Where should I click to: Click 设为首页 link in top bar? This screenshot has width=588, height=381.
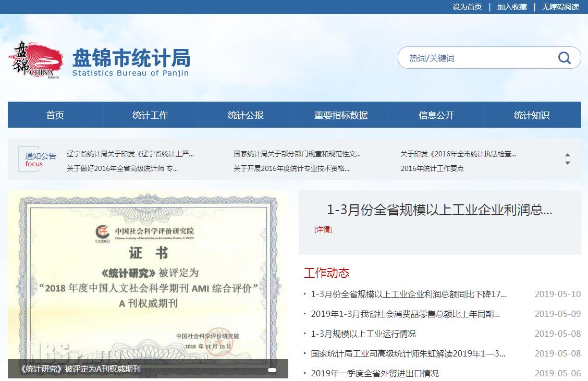click(467, 7)
